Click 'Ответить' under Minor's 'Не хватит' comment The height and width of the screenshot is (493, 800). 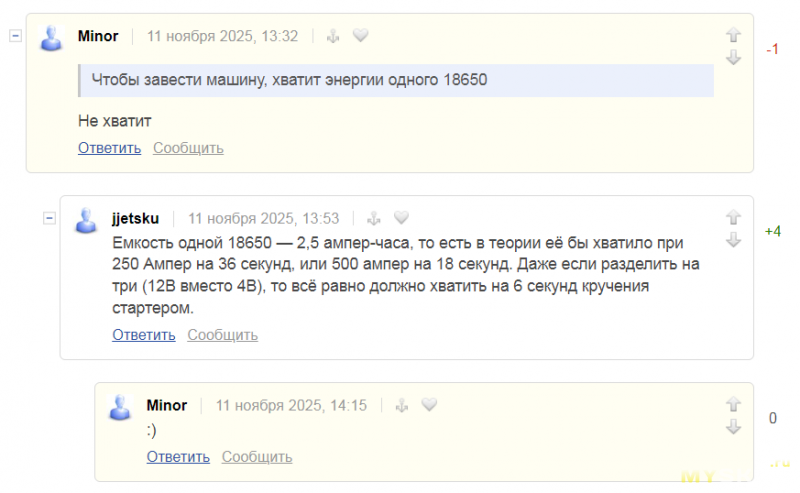(x=109, y=148)
